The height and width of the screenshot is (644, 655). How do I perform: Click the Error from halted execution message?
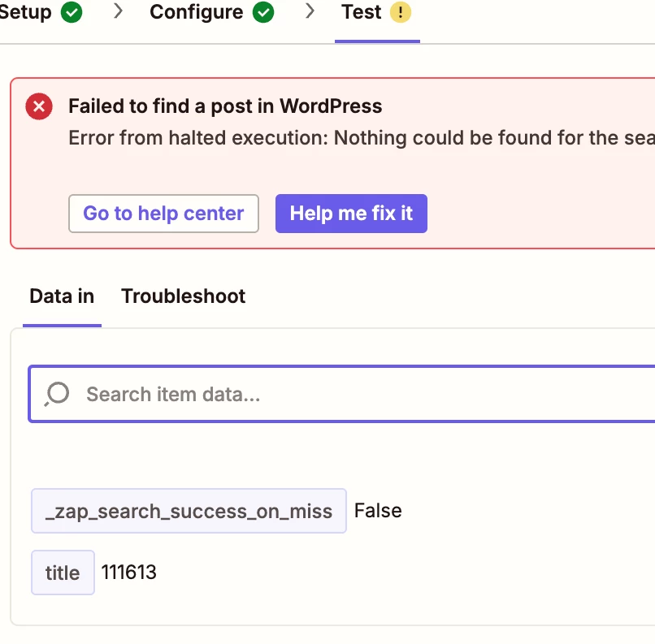[x=362, y=138]
